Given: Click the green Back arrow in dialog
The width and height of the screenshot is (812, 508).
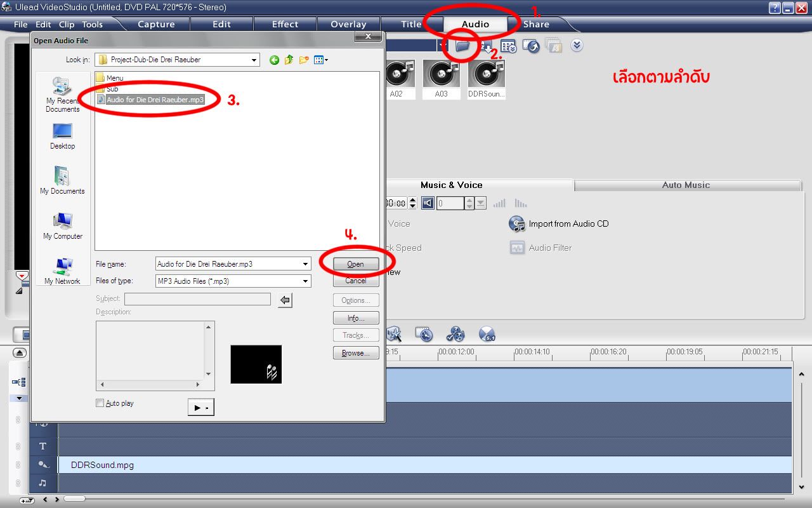Looking at the screenshot, I should [274, 60].
